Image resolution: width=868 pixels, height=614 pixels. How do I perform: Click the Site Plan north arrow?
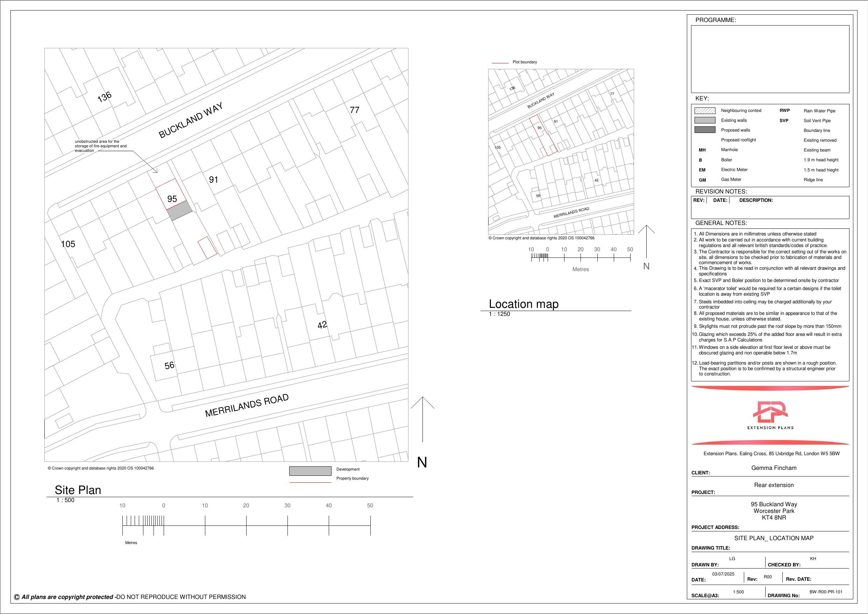422,419
